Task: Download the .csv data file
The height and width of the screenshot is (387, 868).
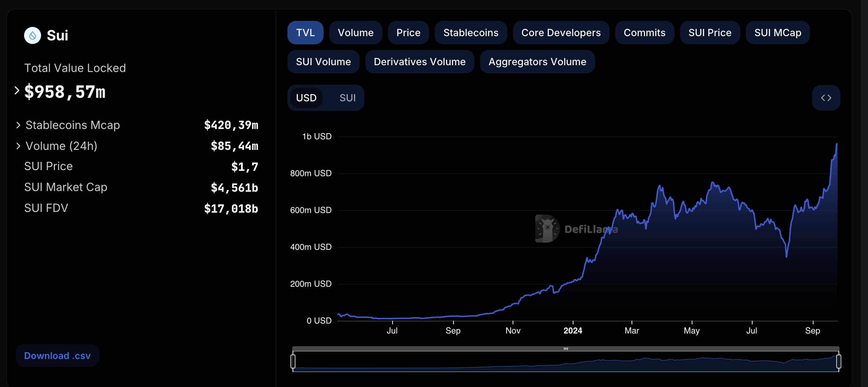Action: (x=57, y=355)
